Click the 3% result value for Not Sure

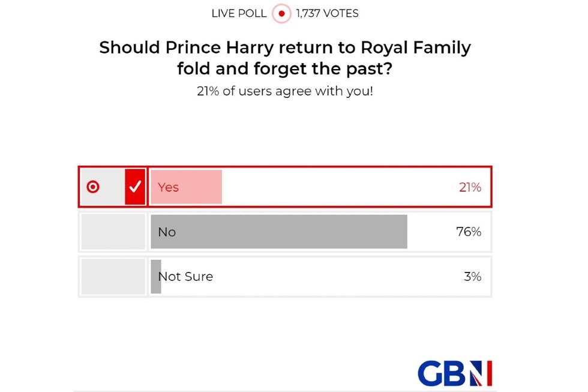click(474, 276)
